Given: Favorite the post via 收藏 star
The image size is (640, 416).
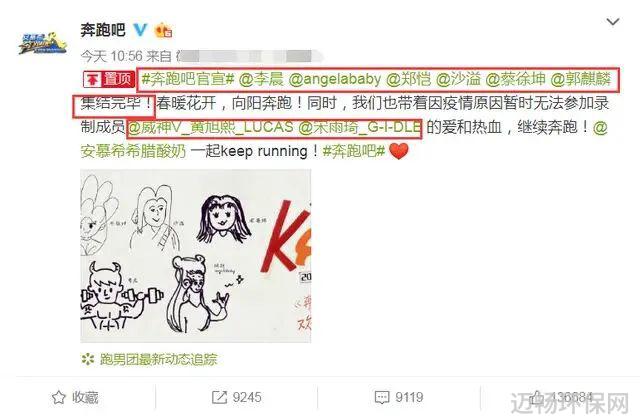Looking at the screenshot, I should [x=75, y=397].
